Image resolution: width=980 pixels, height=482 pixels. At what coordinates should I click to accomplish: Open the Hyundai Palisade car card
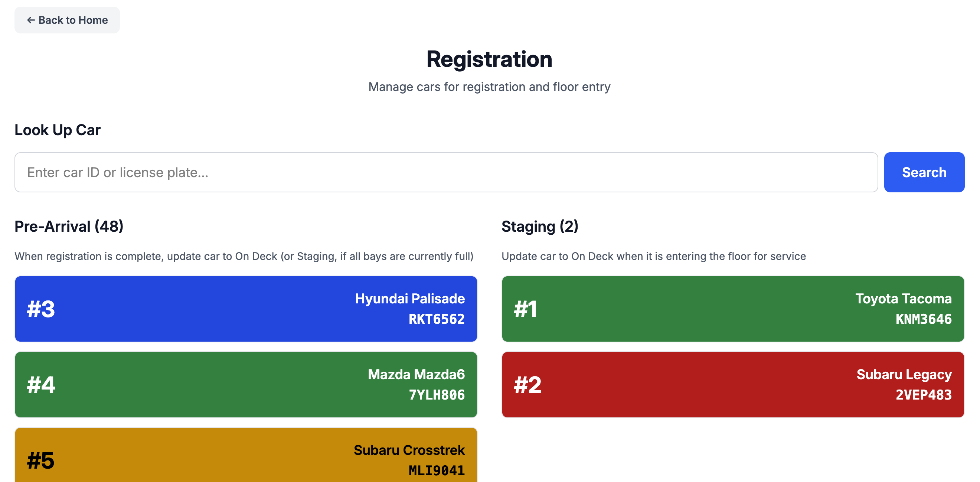246,309
